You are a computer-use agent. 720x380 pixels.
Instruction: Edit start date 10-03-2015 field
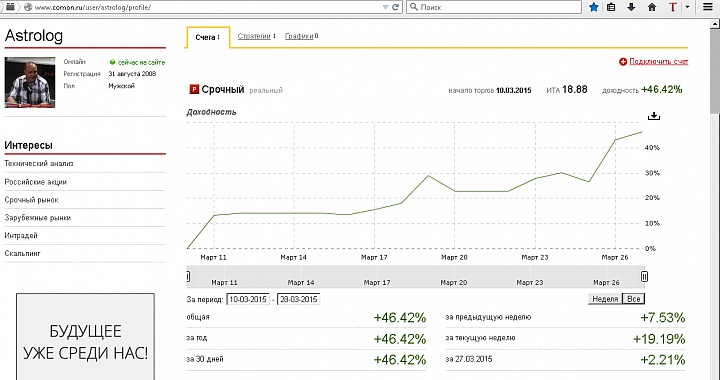[248, 299]
